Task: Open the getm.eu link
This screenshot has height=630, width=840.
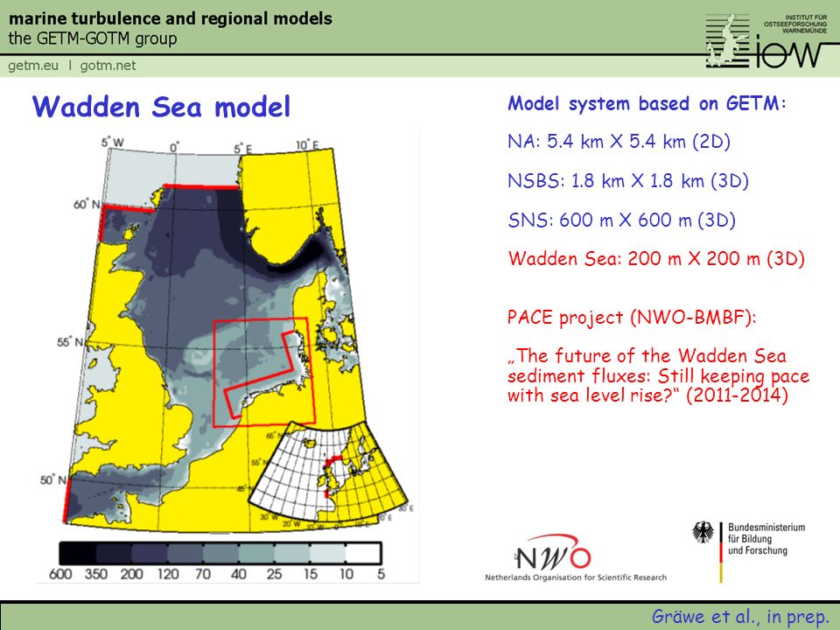Action: [33, 66]
